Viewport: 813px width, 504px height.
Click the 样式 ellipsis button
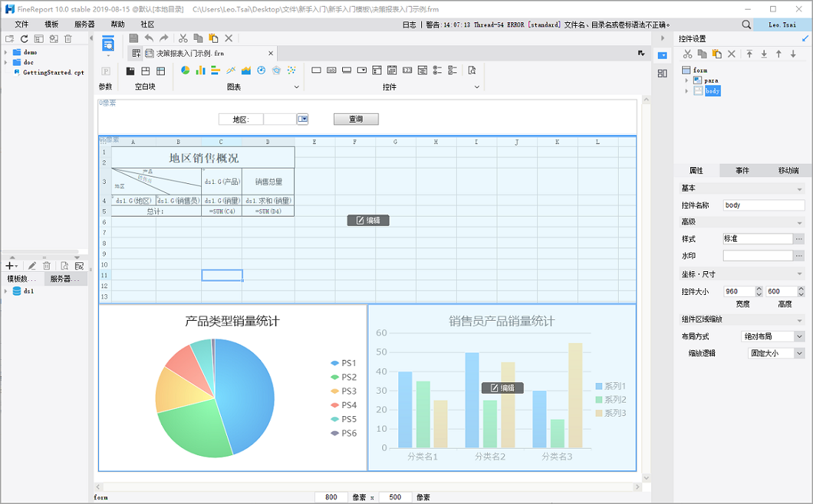point(799,239)
